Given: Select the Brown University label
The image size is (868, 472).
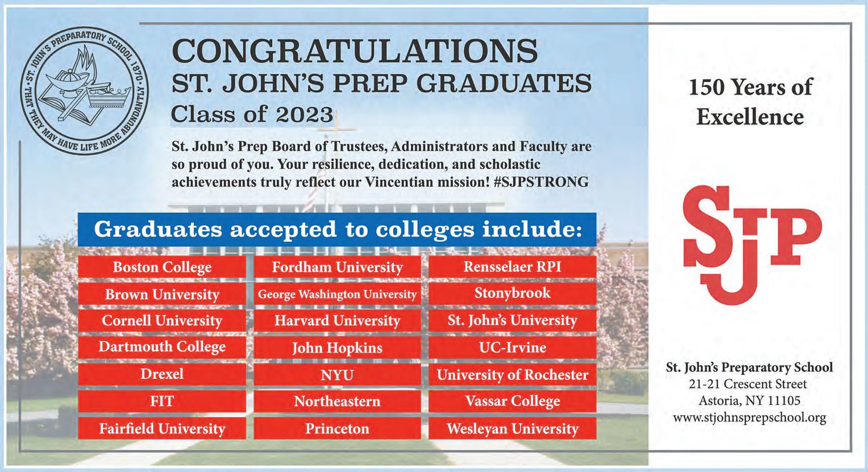Looking at the screenshot, I should [162, 294].
